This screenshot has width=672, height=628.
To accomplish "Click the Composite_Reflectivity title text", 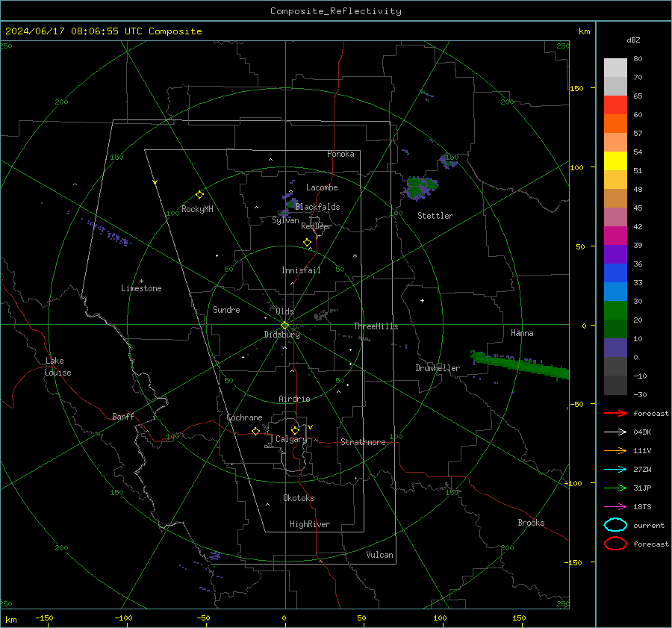I will [x=336, y=11].
